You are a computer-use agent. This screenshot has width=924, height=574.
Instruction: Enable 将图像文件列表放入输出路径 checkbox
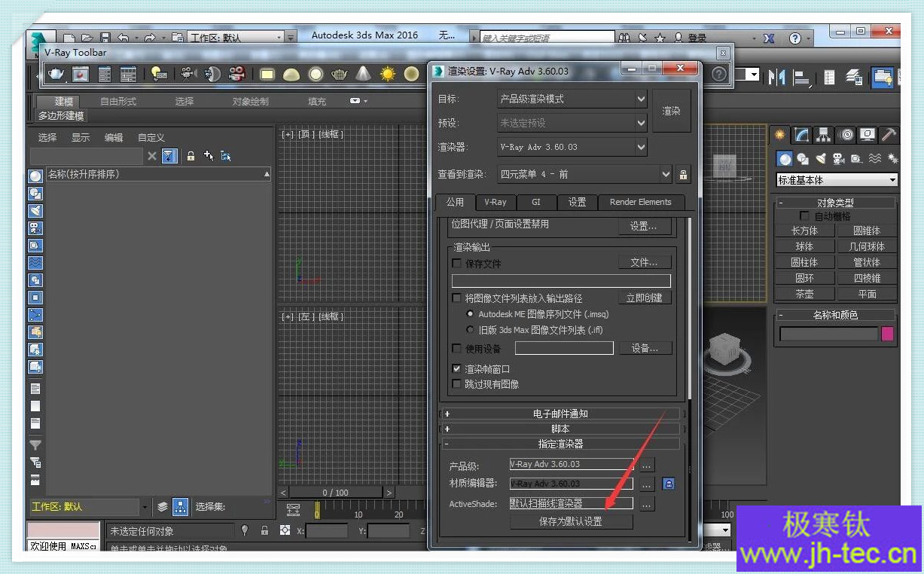click(456, 298)
